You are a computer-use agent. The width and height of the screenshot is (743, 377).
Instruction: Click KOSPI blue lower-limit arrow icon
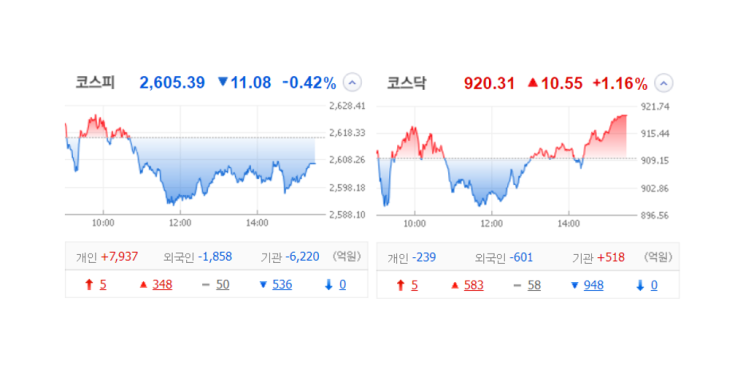328,285
